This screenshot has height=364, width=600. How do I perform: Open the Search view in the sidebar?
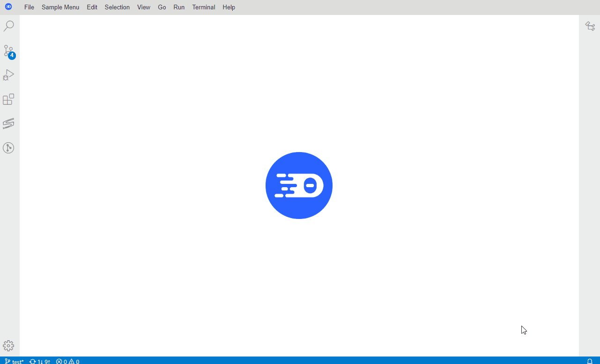(8, 26)
